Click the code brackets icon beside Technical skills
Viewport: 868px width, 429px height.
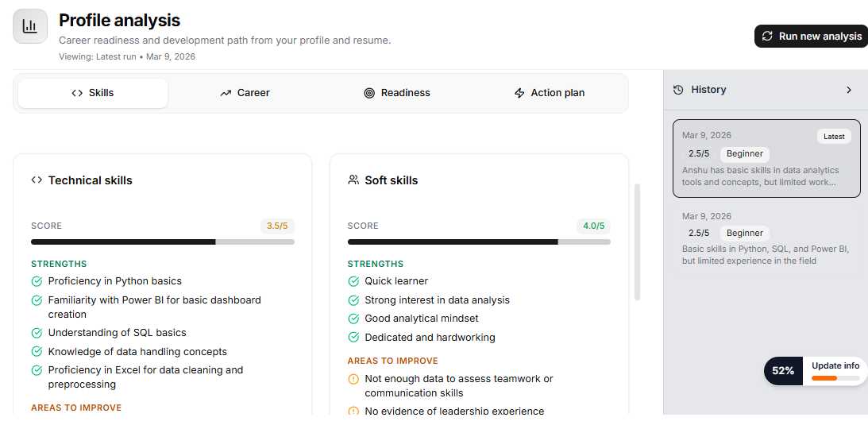point(37,180)
